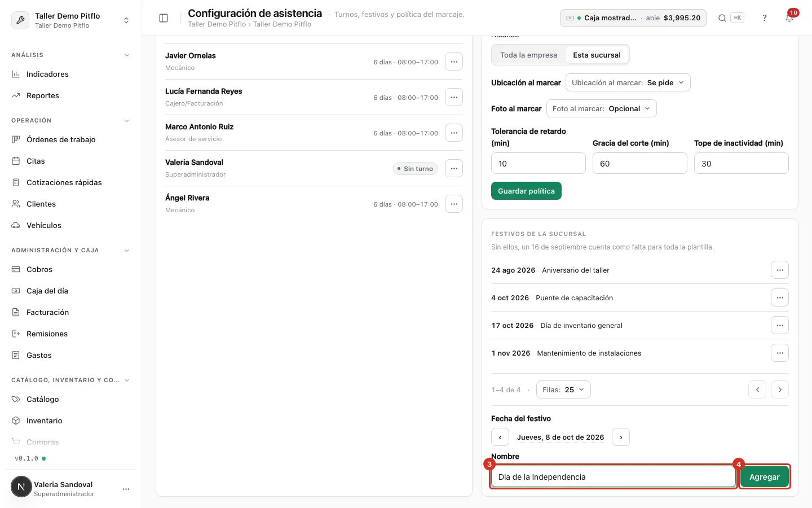Viewport: 812px width, 508px height.
Task: Click Tolerancia de retardo input
Action: (x=539, y=163)
